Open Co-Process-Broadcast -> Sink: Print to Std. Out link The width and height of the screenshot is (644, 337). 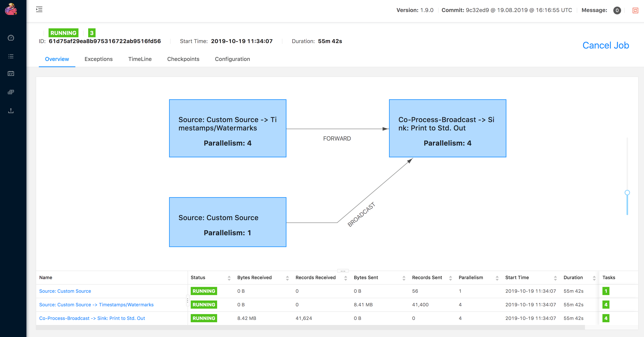92,318
